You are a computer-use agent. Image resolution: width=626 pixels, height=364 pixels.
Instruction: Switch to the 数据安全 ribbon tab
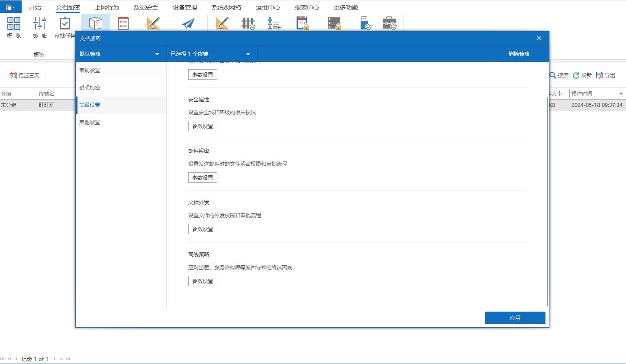146,7
